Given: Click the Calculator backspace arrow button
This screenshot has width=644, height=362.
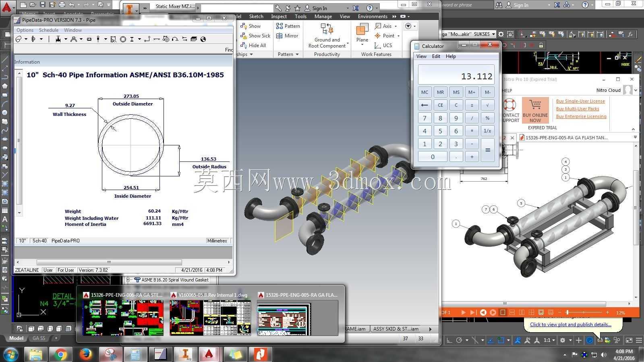Looking at the screenshot, I should pos(425,105).
